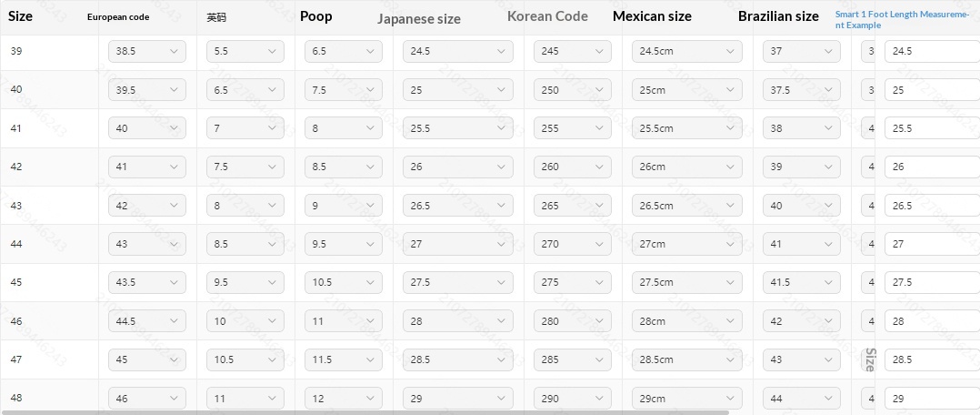
Task: Click foot length input showing 27.5
Action: pos(931,282)
